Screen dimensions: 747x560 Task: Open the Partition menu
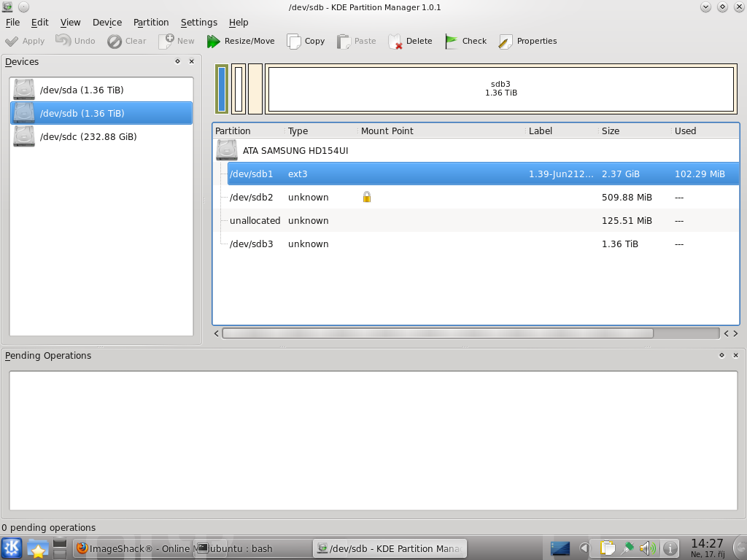coord(151,23)
